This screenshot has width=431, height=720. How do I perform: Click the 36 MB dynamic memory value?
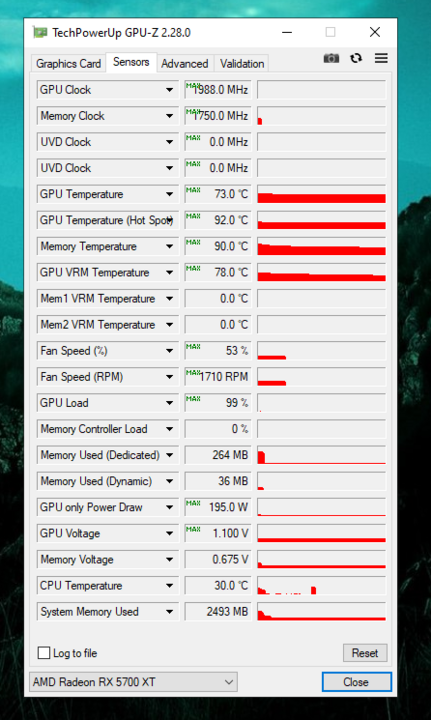tap(218, 482)
